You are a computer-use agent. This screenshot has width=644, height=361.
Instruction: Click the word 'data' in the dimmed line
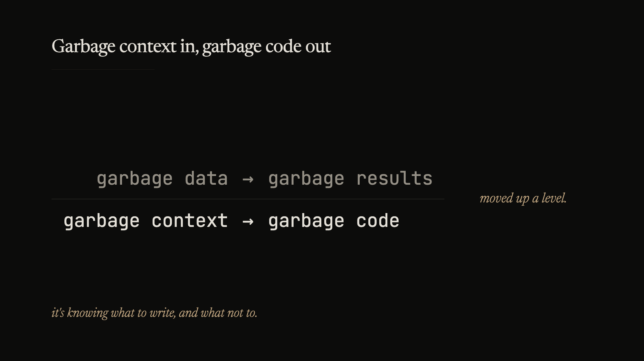coord(206,179)
